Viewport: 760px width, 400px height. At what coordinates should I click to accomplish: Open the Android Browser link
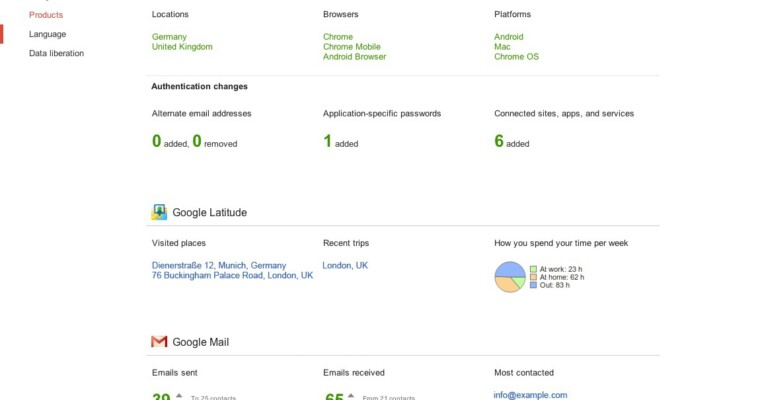(x=354, y=57)
